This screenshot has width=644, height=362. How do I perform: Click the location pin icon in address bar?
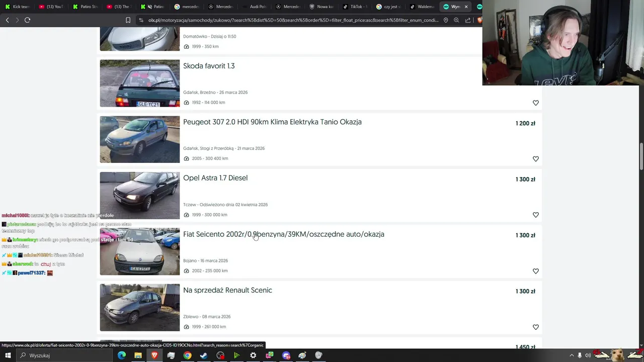tap(446, 20)
